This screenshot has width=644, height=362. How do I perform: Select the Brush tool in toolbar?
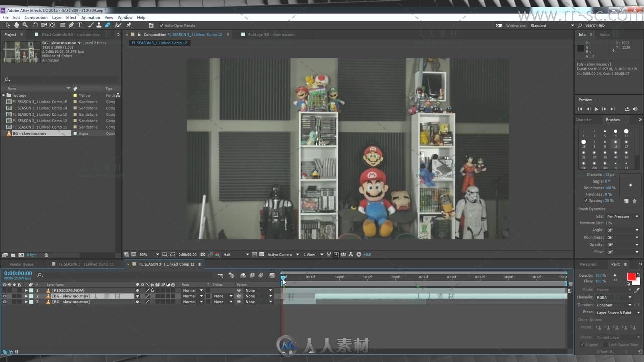[90, 25]
